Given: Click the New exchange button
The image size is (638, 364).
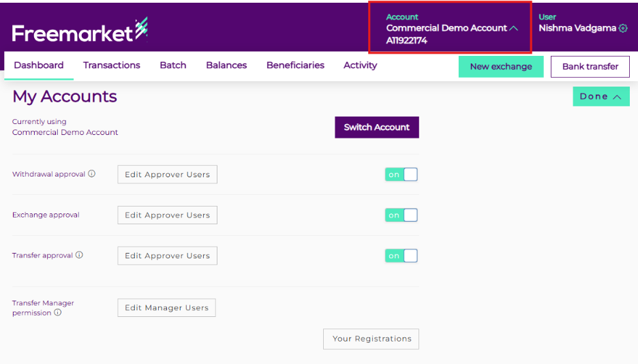Looking at the screenshot, I should click(500, 67).
